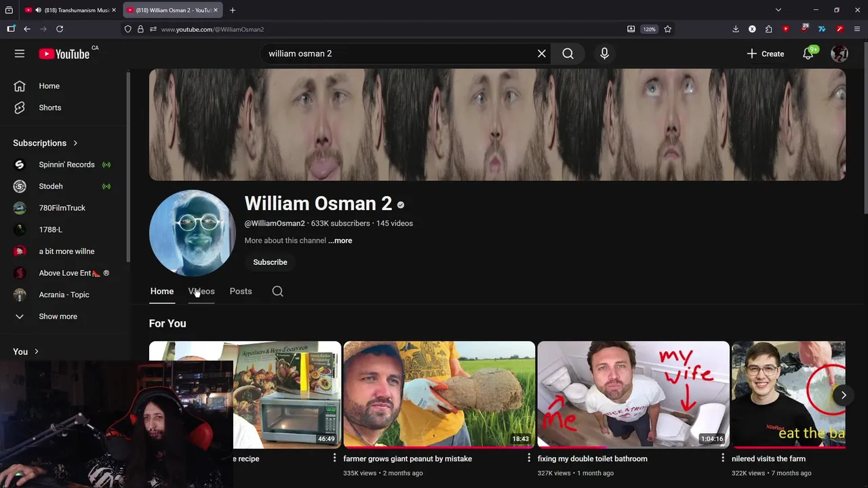Open a new browser tab

(233, 10)
